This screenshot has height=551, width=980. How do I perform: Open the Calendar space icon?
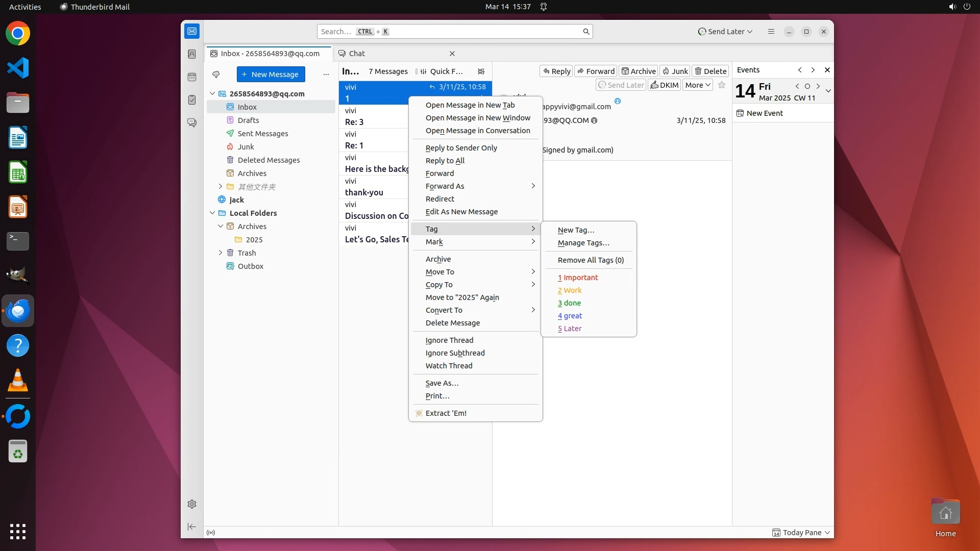click(192, 77)
